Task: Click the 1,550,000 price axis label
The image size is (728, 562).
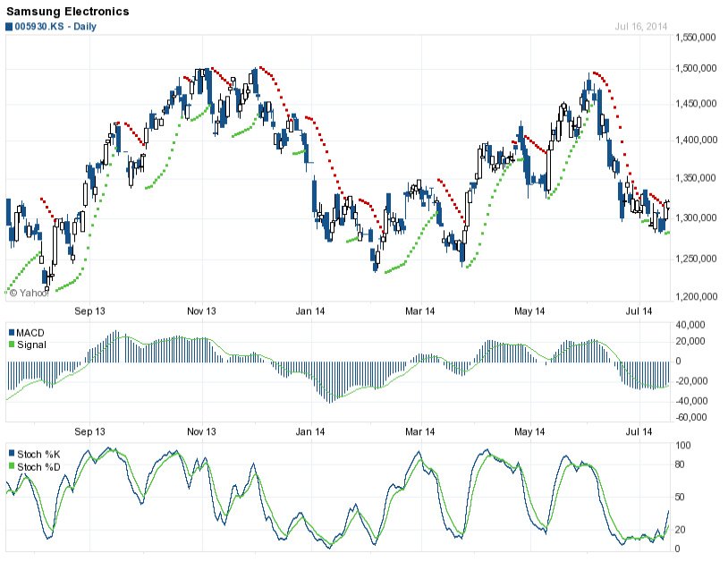Action: point(696,38)
